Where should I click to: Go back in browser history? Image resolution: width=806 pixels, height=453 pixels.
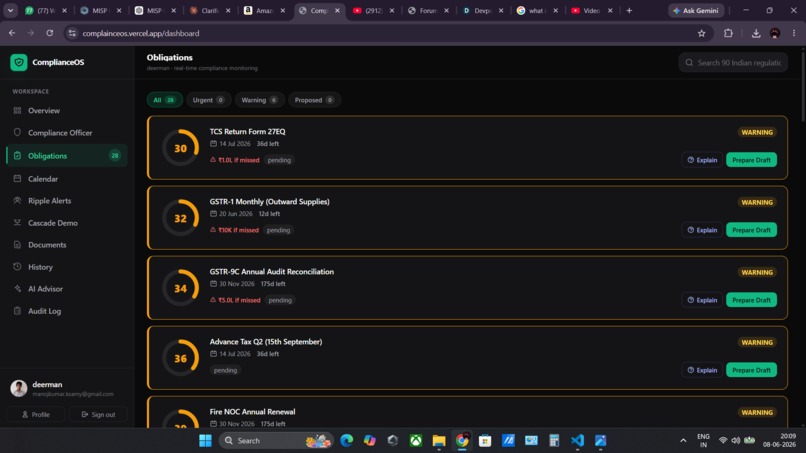click(12, 33)
